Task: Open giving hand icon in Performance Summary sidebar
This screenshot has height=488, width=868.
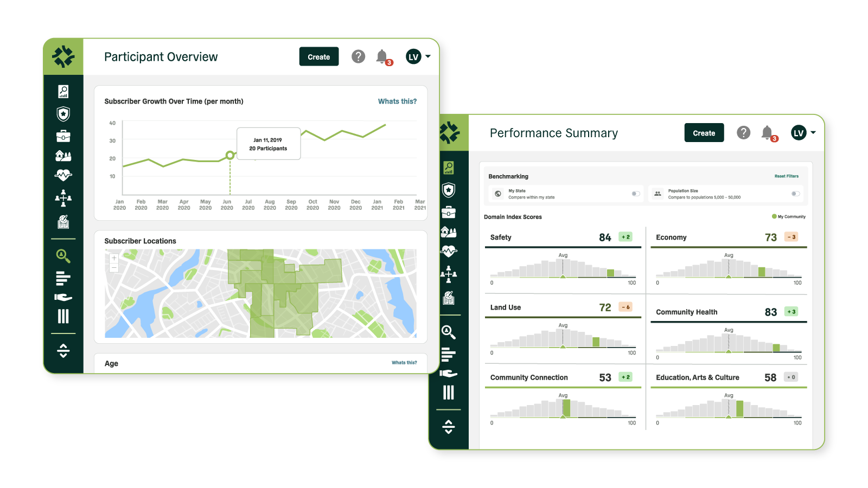Action: pyautogui.click(x=449, y=374)
